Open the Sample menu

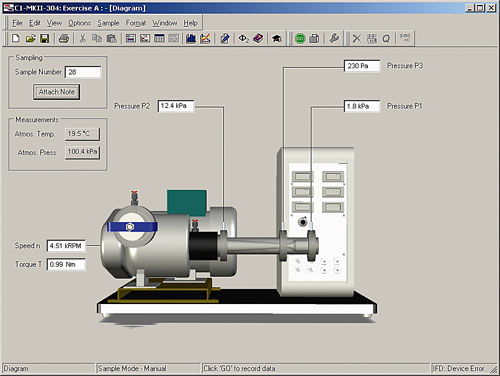pos(108,23)
